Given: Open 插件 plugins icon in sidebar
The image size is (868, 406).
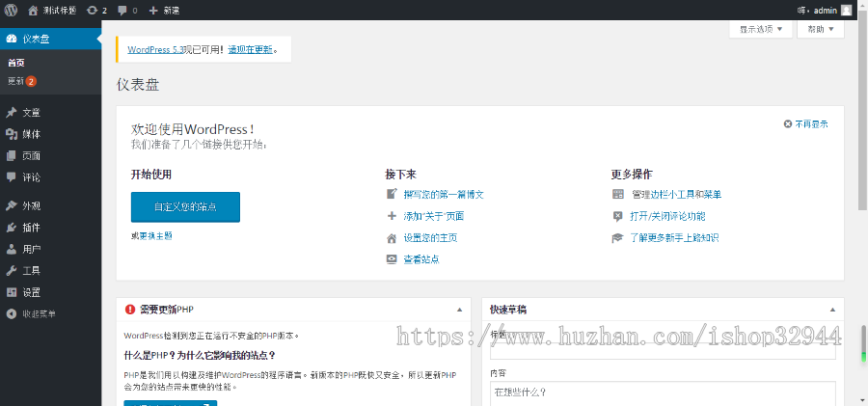Looking at the screenshot, I should (11, 228).
